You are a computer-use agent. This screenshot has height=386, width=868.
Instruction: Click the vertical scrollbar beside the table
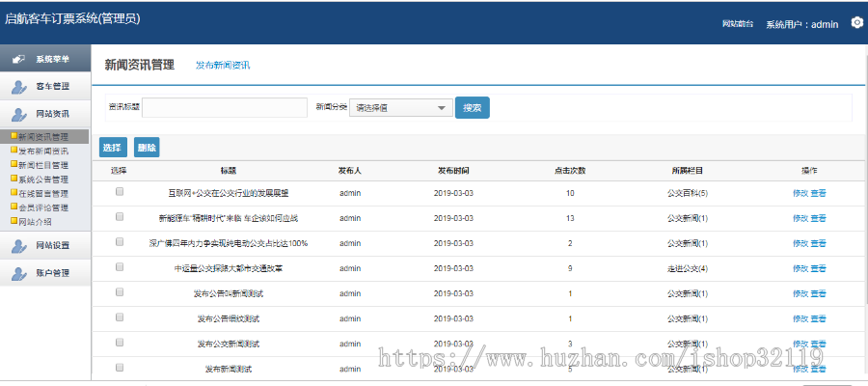click(x=865, y=178)
